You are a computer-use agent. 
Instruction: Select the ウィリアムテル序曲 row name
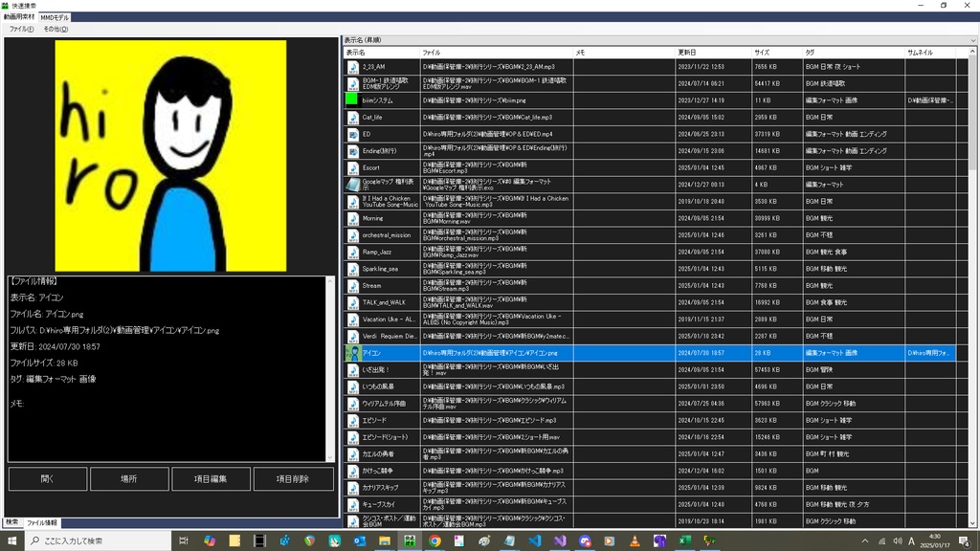coord(384,404)
